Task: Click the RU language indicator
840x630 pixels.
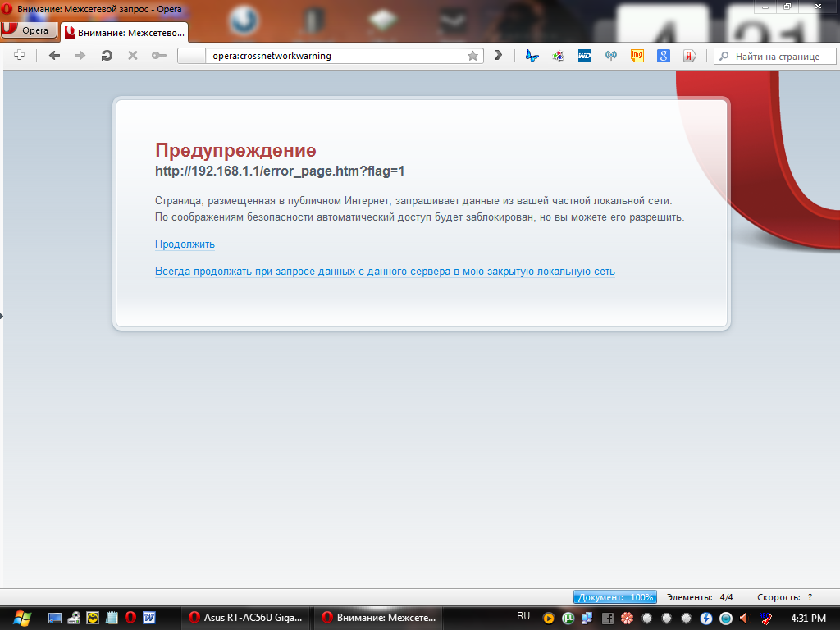Action: (523, 616)
